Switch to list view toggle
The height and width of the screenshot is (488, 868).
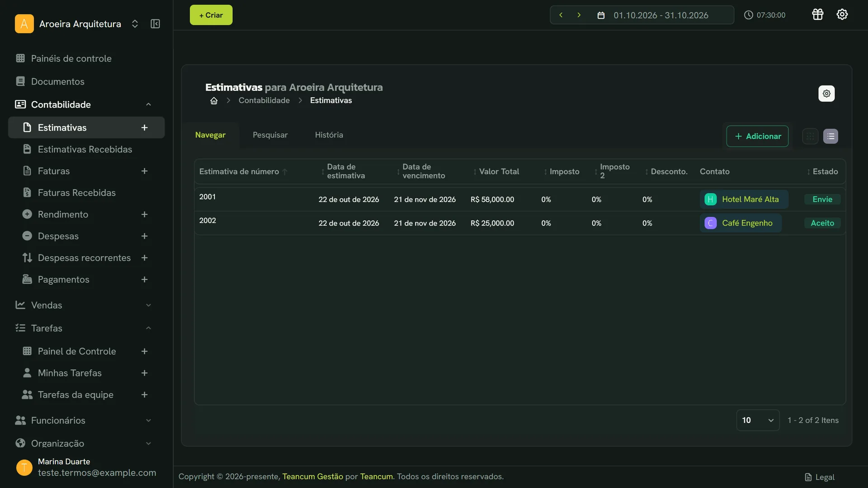(x=830, y=136)
